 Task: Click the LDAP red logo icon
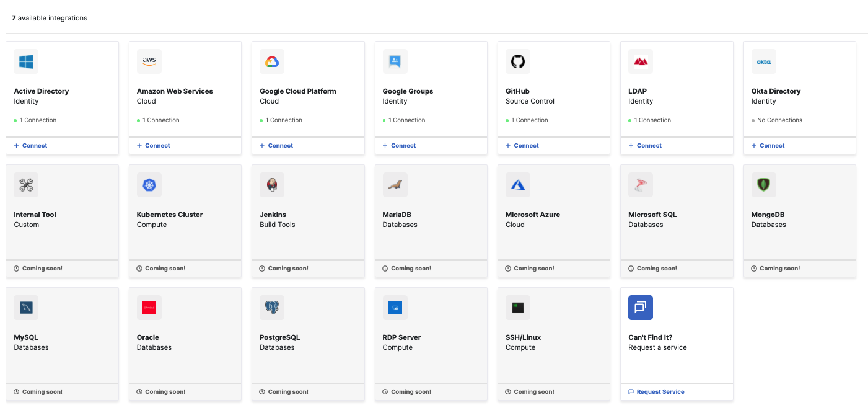[x=641, y=61]
